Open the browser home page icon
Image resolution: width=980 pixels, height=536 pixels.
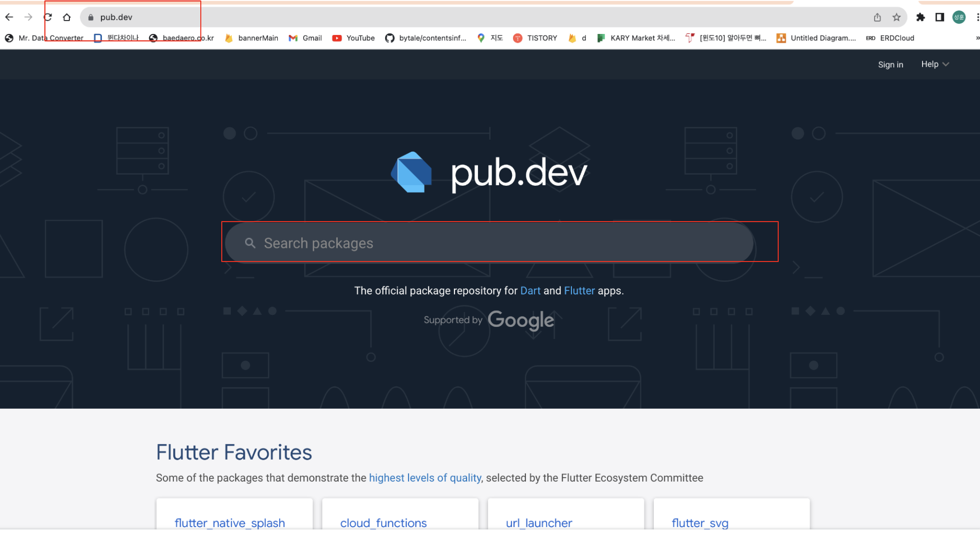click(67, 17)
